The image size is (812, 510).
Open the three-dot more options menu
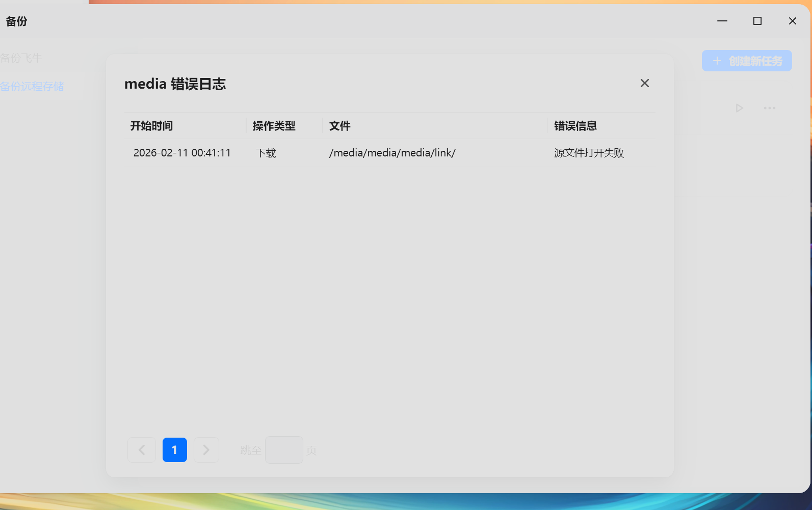(770, 108)
